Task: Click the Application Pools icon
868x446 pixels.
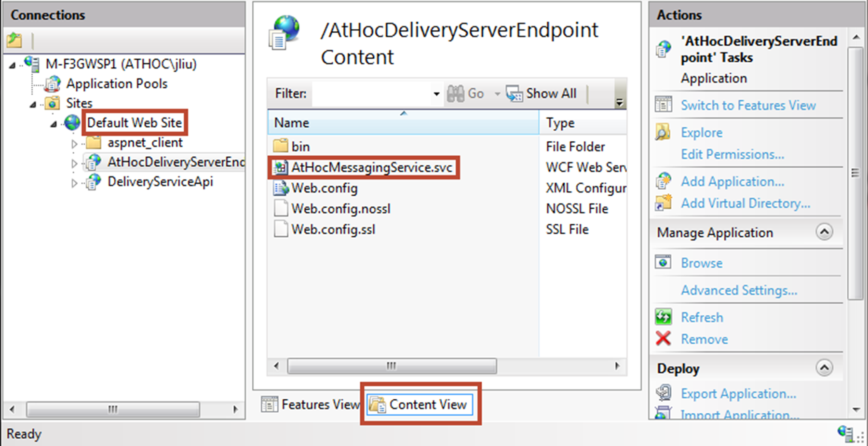Action: [x=53, y=84]
